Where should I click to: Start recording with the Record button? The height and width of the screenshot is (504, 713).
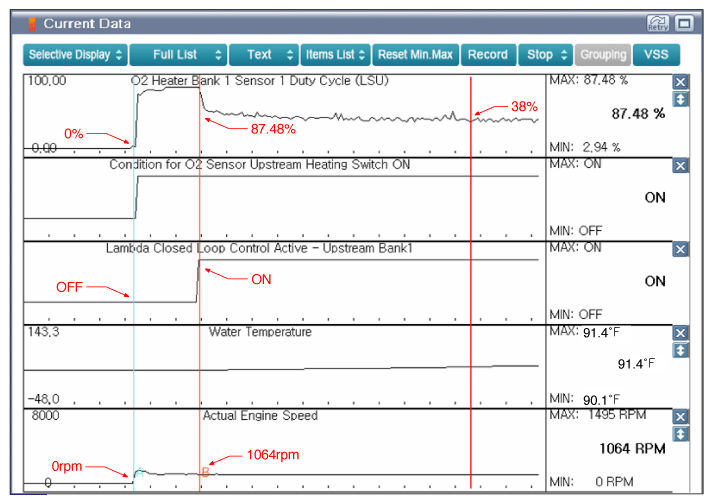coord(489,54)
